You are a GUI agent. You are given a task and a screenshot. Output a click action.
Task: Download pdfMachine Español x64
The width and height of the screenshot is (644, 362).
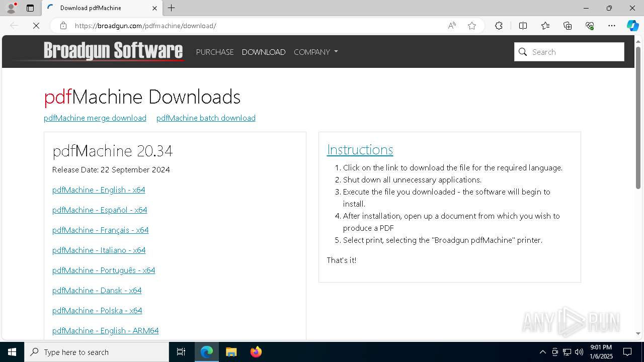[100, 210]
